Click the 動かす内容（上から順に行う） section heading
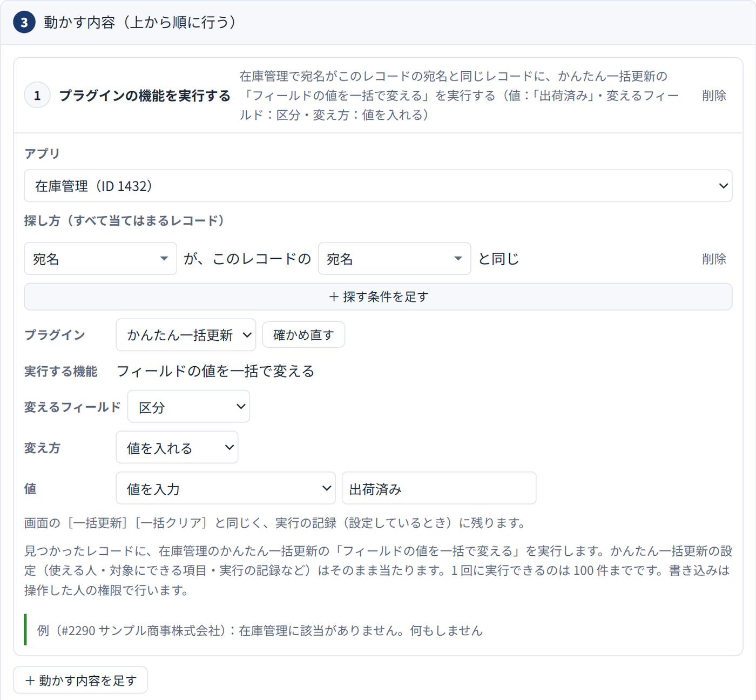756x700 pixels. tap(140, 22)
